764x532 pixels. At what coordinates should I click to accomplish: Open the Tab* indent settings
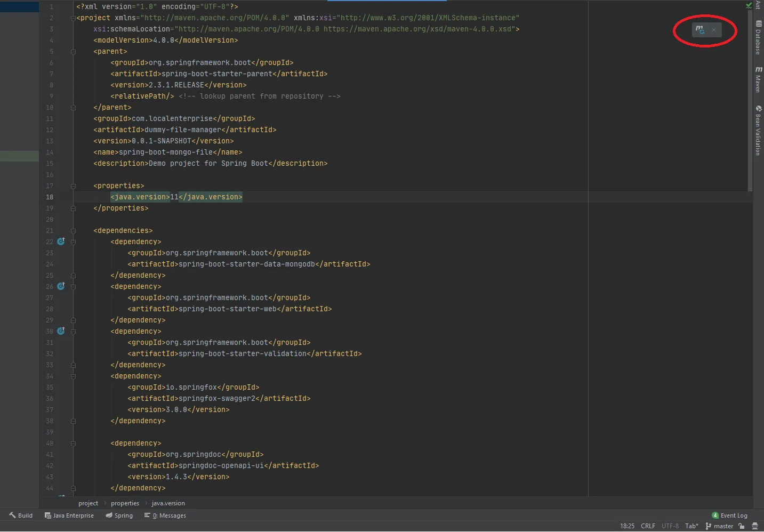691,526
